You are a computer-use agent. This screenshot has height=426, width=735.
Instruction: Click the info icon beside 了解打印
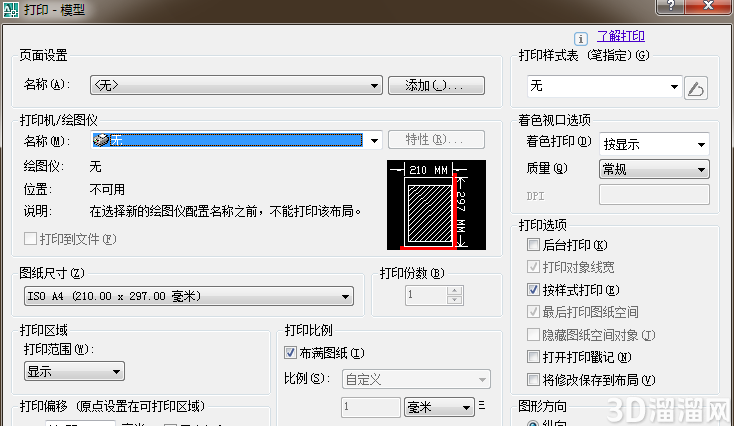pos(580,39)
